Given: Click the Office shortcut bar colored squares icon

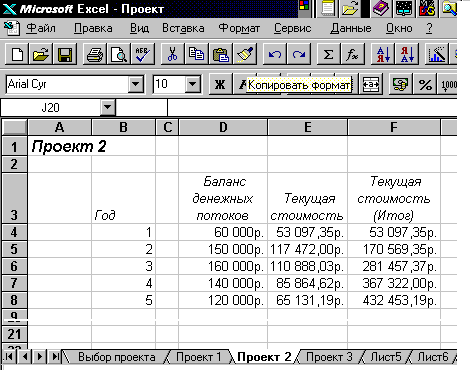Looking at the screenshot, I should (x=304, y=6).
